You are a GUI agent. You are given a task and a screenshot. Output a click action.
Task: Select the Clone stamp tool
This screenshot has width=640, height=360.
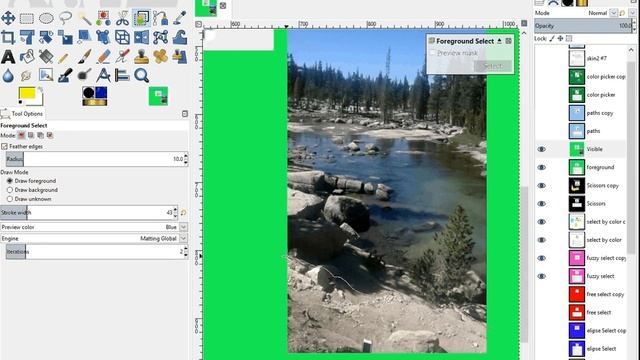coord(142,56)
